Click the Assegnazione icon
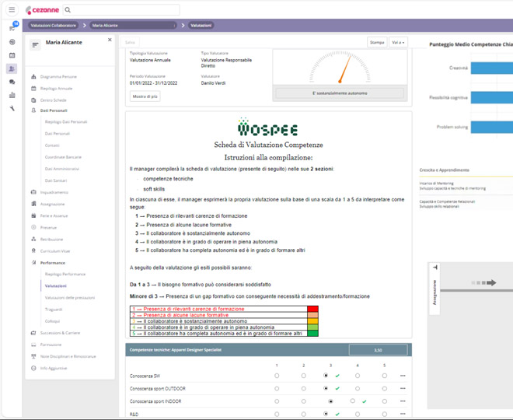The image size is (513, 420). [x=33, y=204]
